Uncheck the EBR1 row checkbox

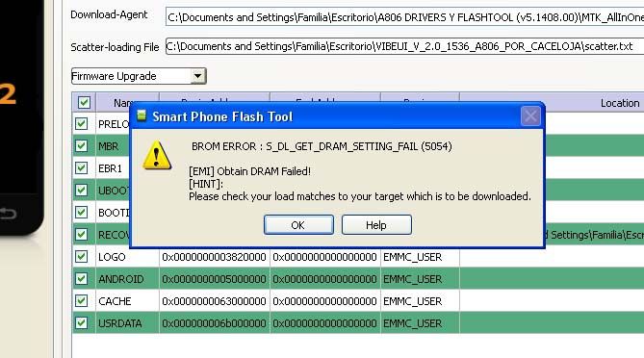tap(81, 167)
